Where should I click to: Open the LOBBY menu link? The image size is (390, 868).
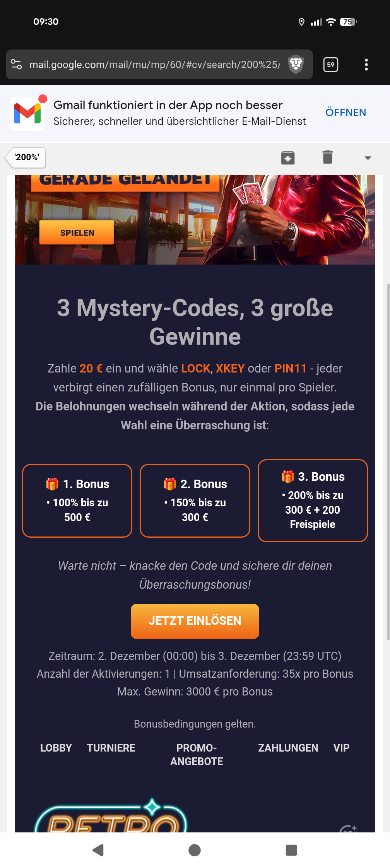click(x=56, y=748)
